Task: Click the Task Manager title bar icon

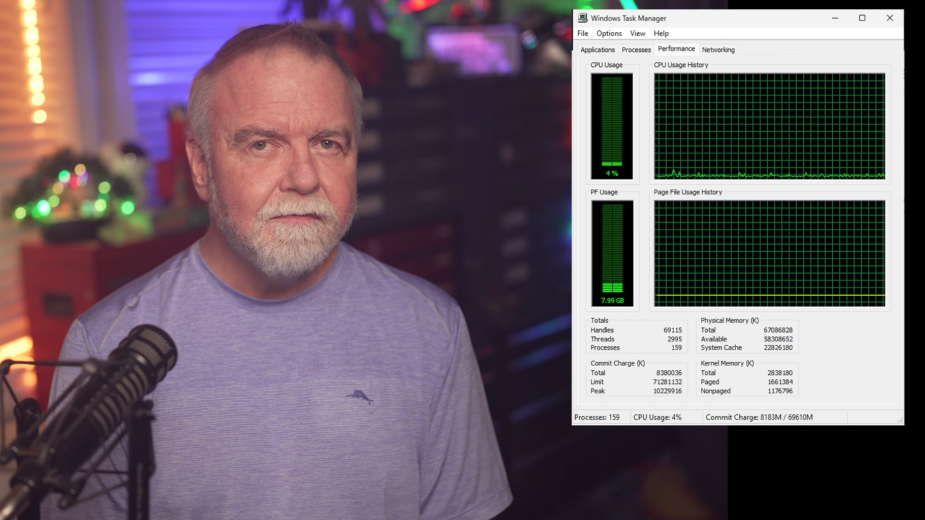Action: pos(583,18)
